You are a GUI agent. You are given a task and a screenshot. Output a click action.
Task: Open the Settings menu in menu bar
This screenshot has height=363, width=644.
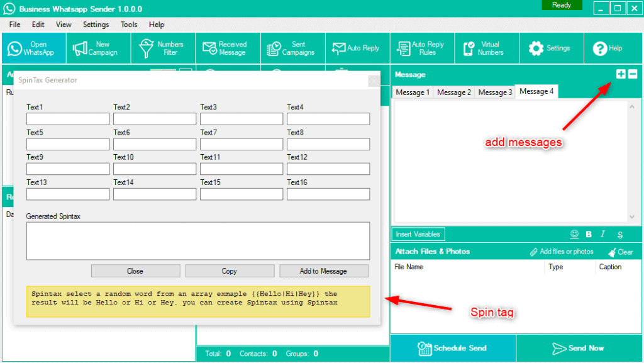pos(96,25)
